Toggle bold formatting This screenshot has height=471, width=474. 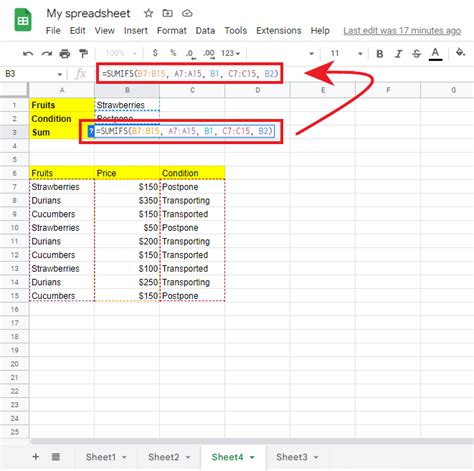380,54
